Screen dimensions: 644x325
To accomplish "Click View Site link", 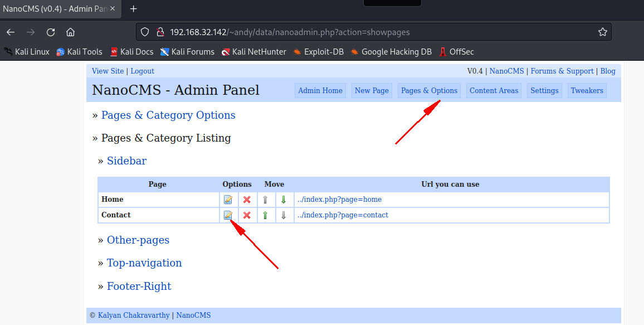I will click(108, 71).
